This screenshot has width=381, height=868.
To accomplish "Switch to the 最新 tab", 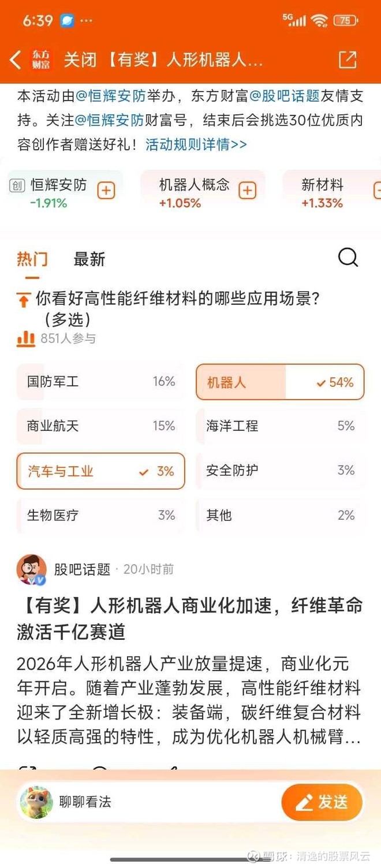I will (88, 260).
